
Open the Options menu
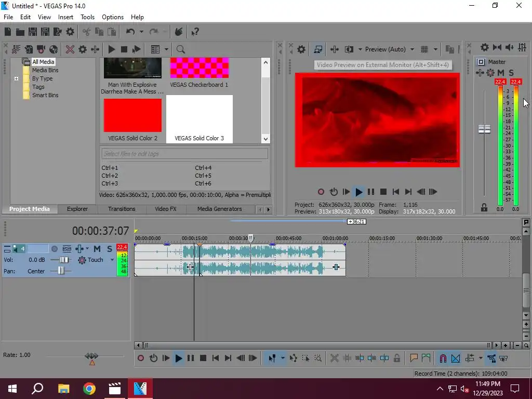tap(113, 17)
